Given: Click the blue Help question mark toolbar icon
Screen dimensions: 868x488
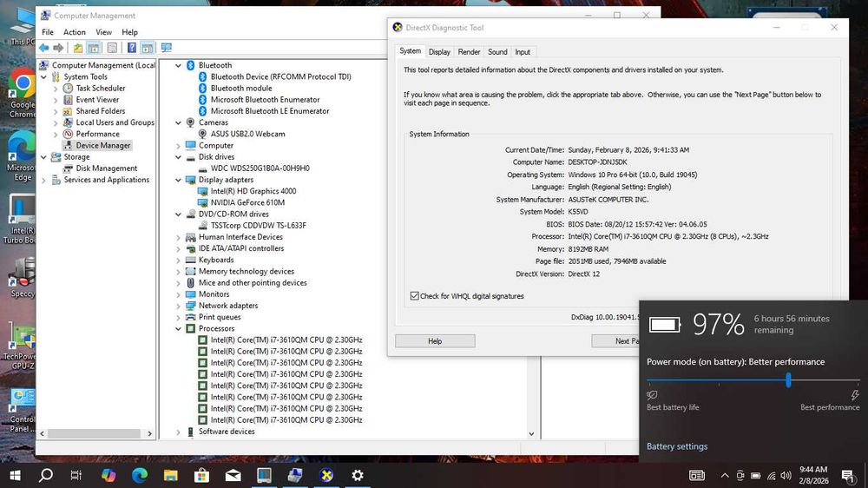Looking at the screenshot, I should click(x=132, y=48).
